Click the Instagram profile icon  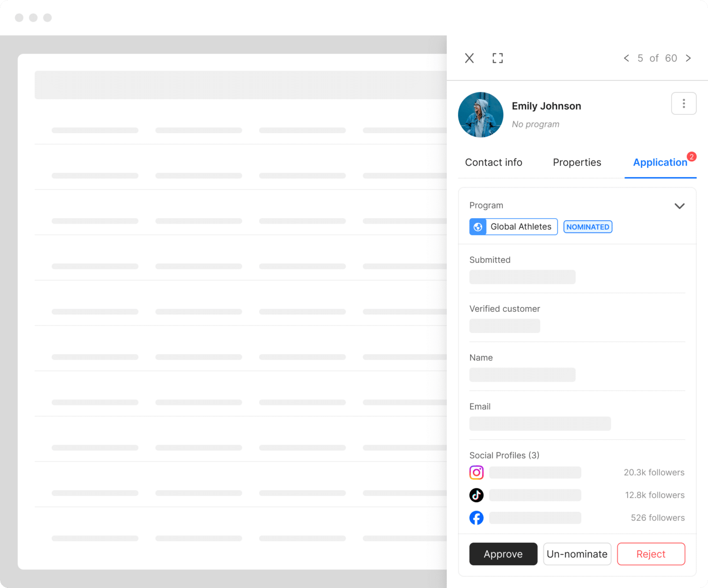click(477, 473)
